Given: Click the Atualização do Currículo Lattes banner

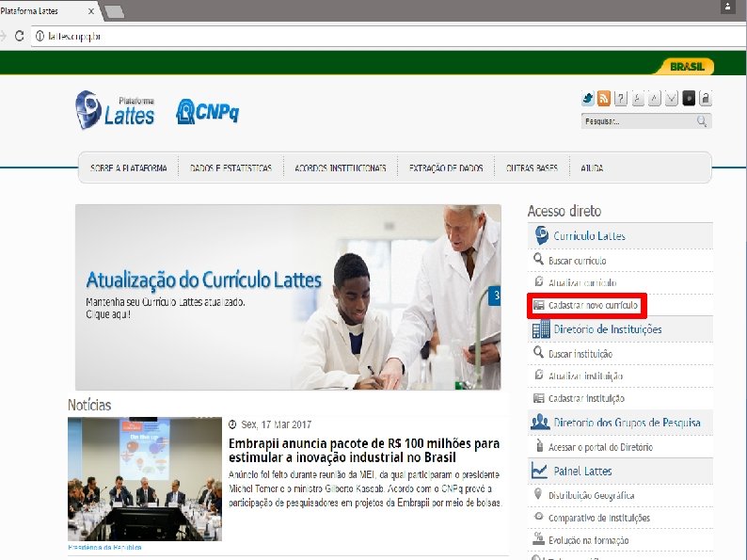Looking at the screenshot, I should [x=288, y=296].
